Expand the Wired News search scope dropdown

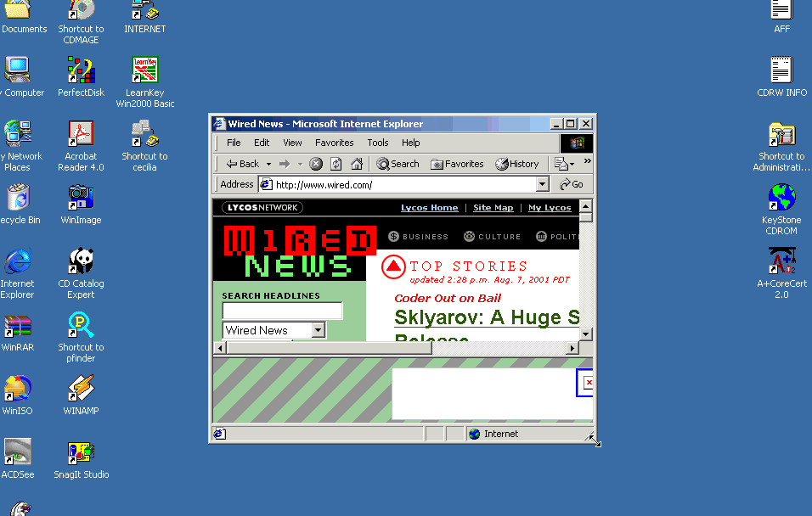pyautogui.click(x=319, y=329)
